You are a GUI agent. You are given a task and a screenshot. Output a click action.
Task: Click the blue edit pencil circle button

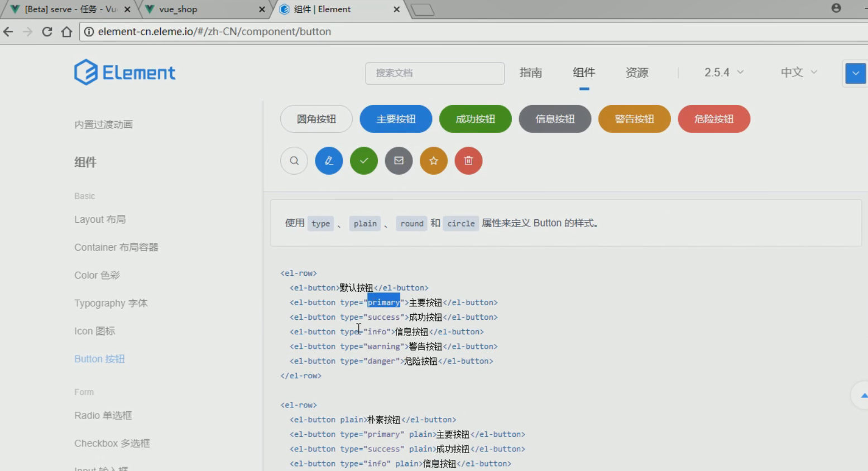tap(329, 161)
